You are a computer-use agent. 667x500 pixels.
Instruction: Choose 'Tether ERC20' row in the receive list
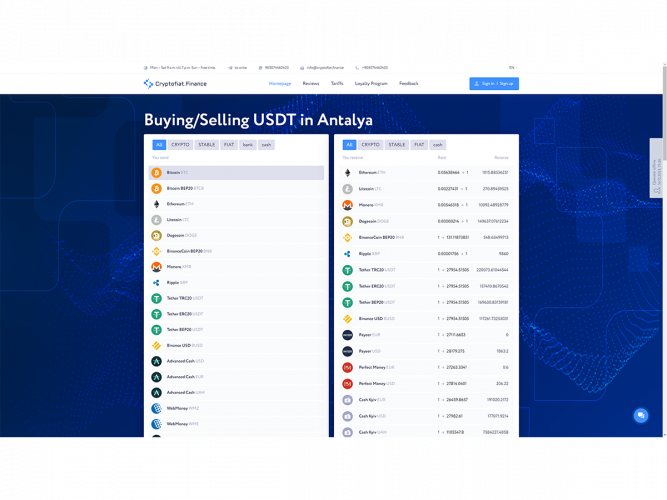tap(426, 286)
